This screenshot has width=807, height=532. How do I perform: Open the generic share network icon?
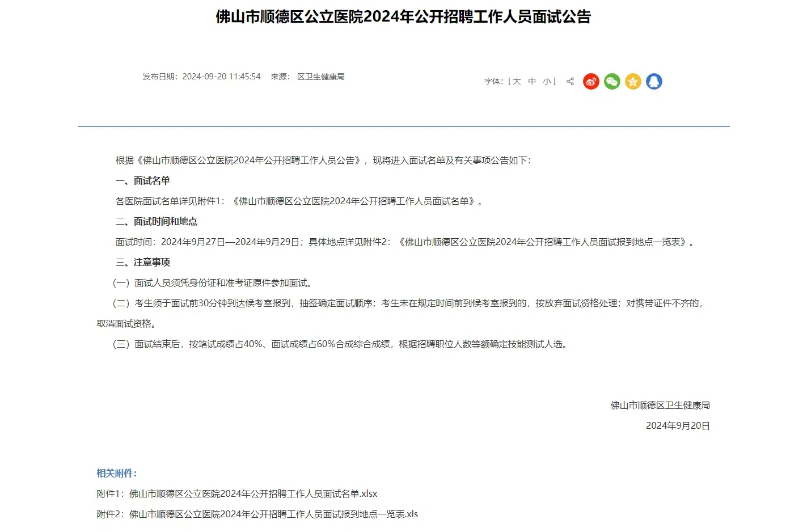coord(570,81)
